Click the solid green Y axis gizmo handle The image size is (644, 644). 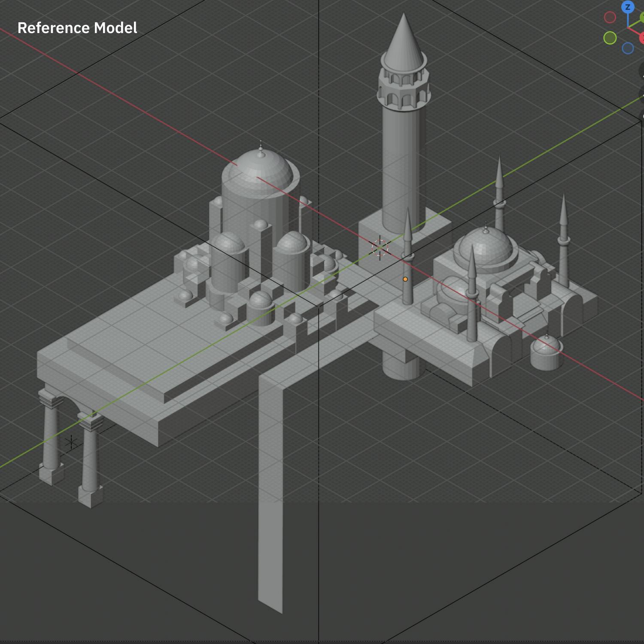click(x=642, y=18)
